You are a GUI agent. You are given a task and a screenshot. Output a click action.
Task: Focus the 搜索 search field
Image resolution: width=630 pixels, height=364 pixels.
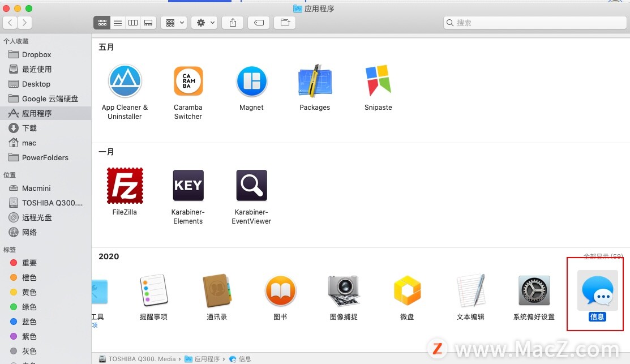click(x=535, y=23)
